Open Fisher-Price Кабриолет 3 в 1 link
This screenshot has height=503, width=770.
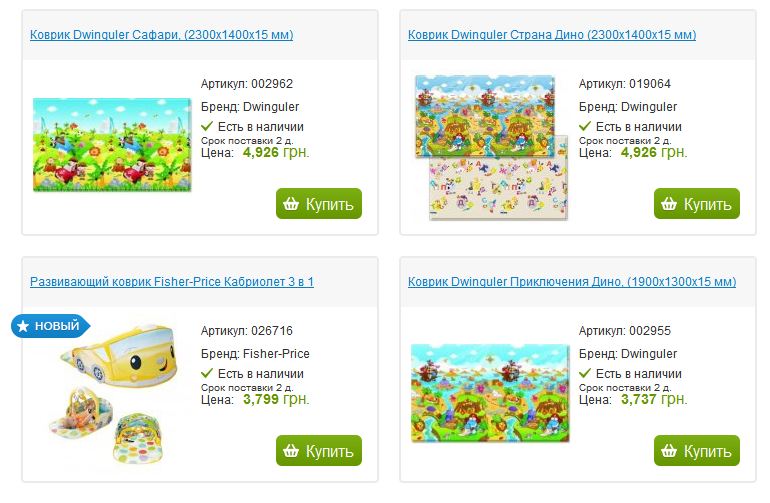point(172,282)
